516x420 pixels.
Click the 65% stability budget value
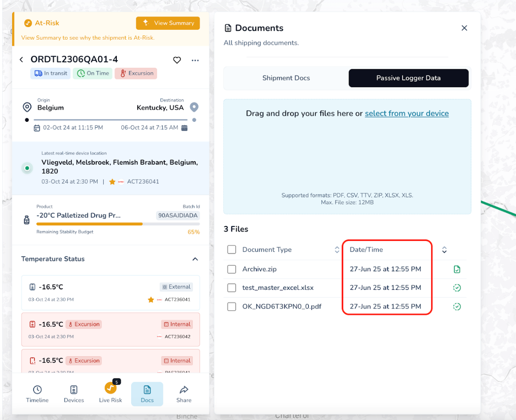193,232
